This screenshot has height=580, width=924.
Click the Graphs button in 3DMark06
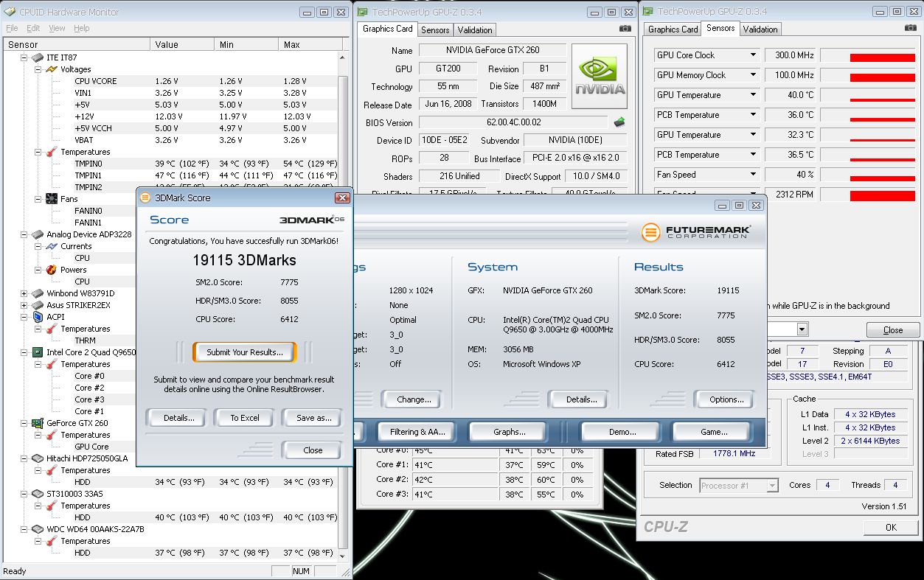[510, 432]
